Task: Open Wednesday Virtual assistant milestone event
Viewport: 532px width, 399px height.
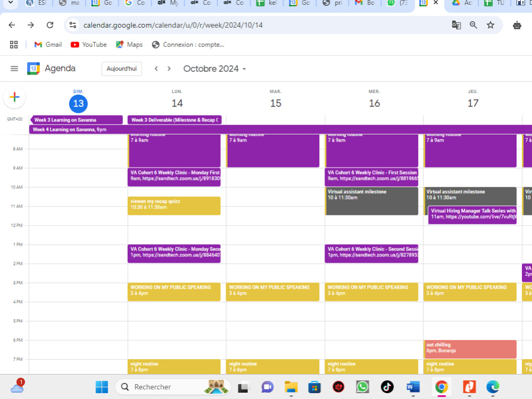Action: click(x=371, y=201)
